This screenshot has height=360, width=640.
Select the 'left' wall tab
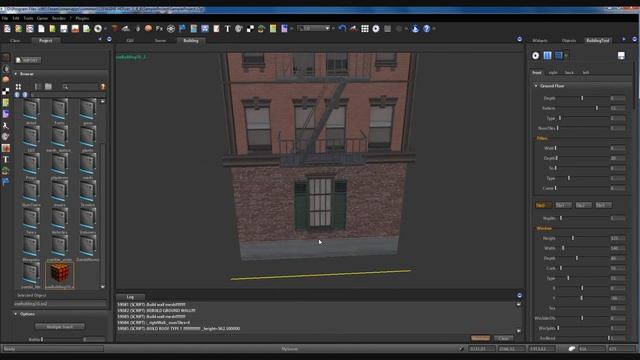pyautogui.click(x=586, y=72)
